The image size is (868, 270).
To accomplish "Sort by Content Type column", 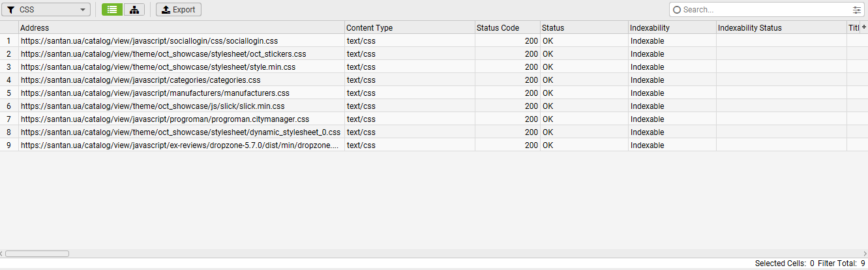I will click(409, 28).
